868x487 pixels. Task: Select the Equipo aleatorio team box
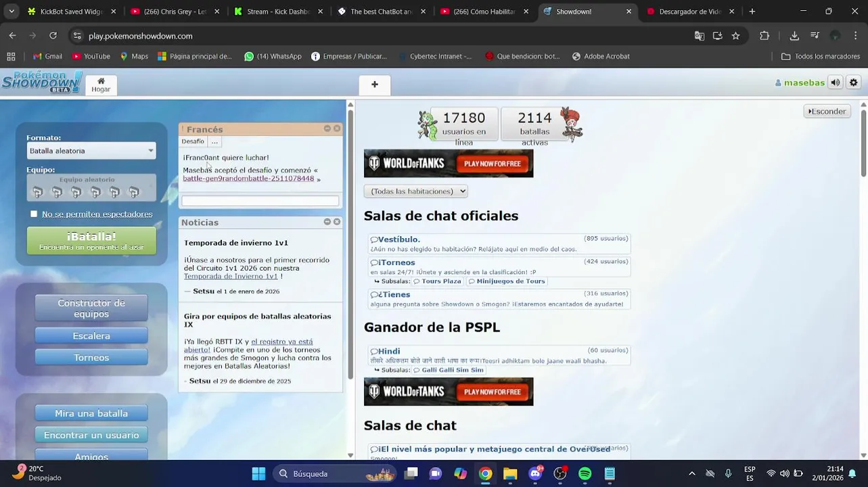tap(91, 187)
